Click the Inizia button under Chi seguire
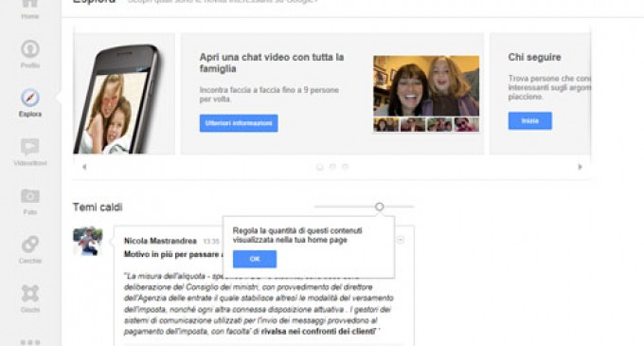The image size is (644, 346). (529, 120)
